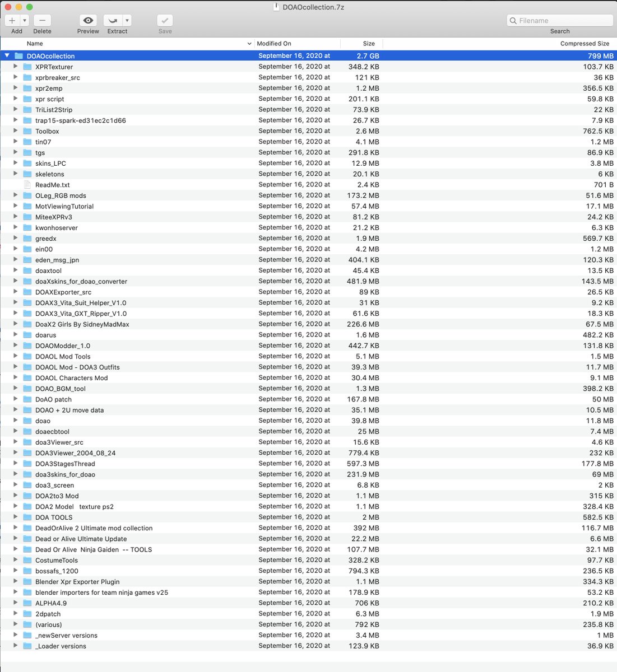Click the Add toolbar button

tap(12, 21)
